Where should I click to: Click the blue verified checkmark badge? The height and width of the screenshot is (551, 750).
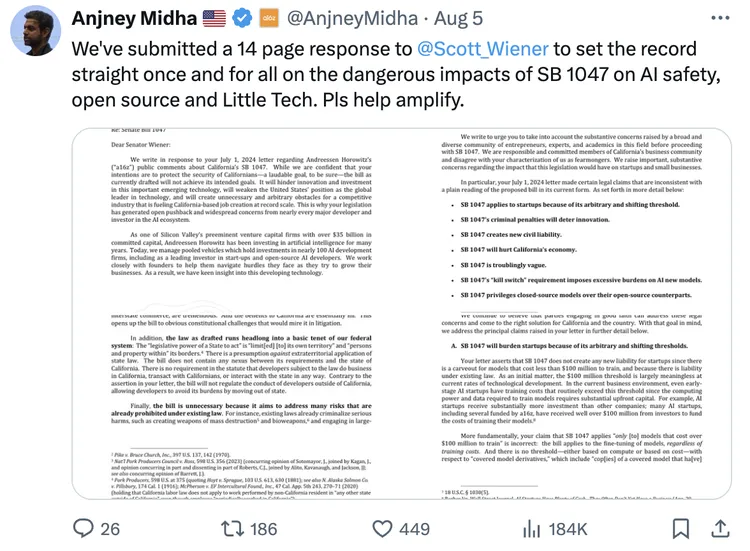click(x=243, y=19)
